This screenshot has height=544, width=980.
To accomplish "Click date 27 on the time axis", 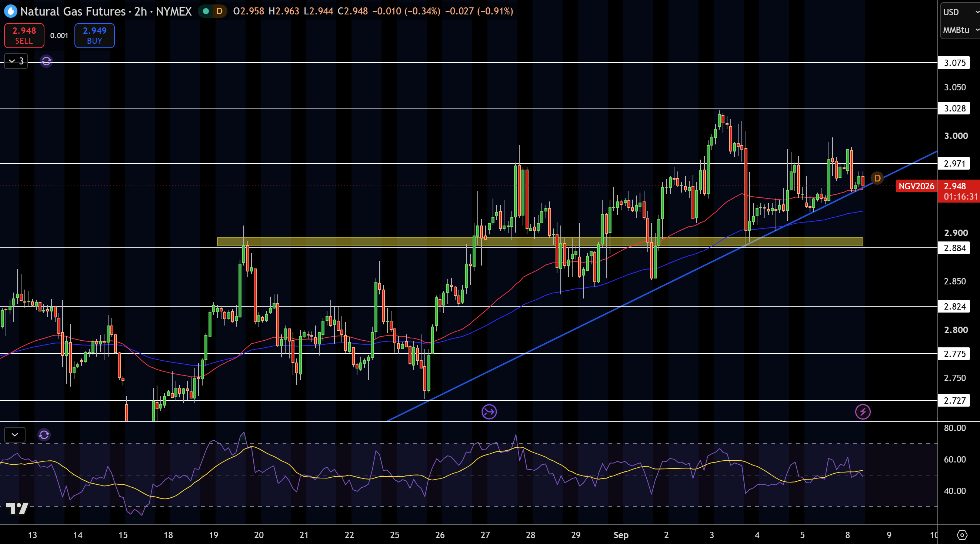I will tap(485, 535).
